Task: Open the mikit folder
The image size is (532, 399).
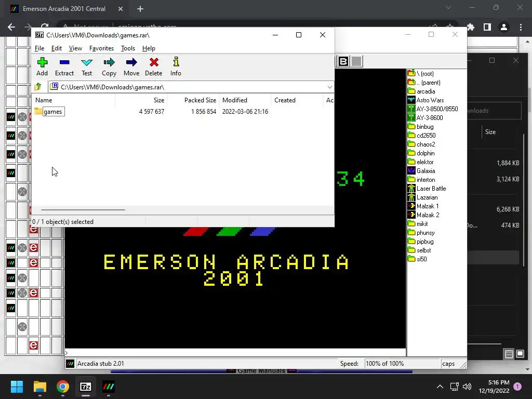Action: click(418, 223)
